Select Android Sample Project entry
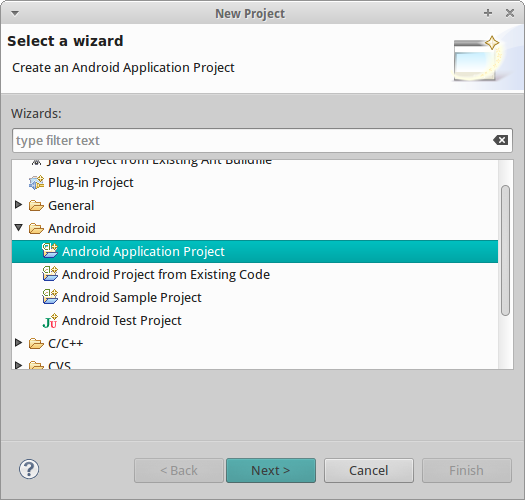 pyautogui.click(x=132, y=297)
